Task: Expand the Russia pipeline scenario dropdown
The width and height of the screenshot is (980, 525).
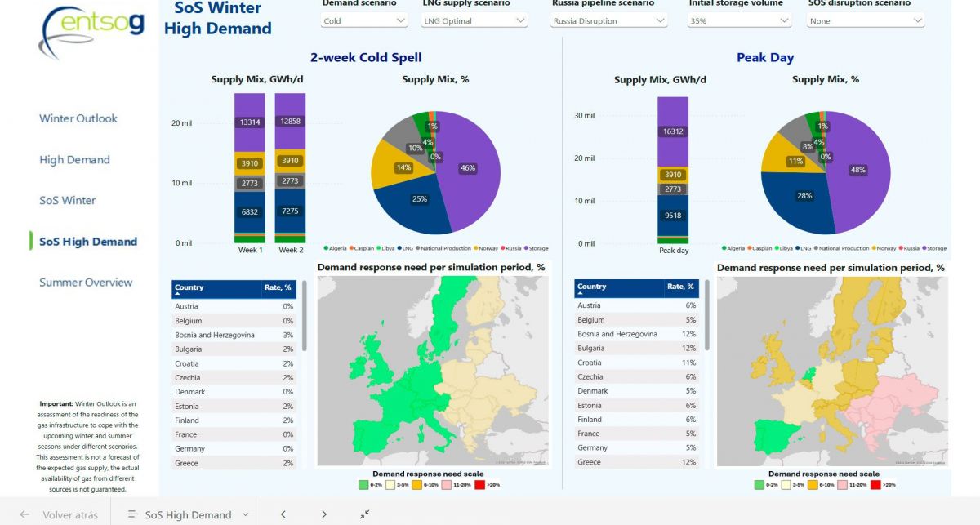Action: (608, 20)
